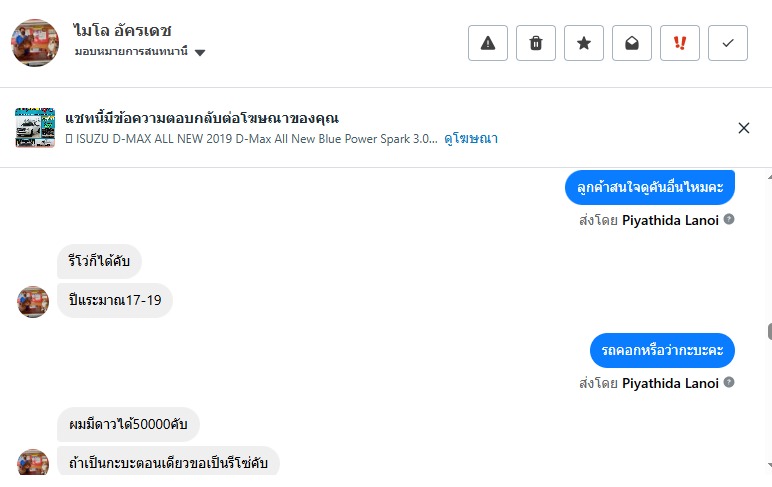Click info icon beside first Piyathida Lanoi
The width and height of the screenshot is (772, 487).
[x=729, y=219]
